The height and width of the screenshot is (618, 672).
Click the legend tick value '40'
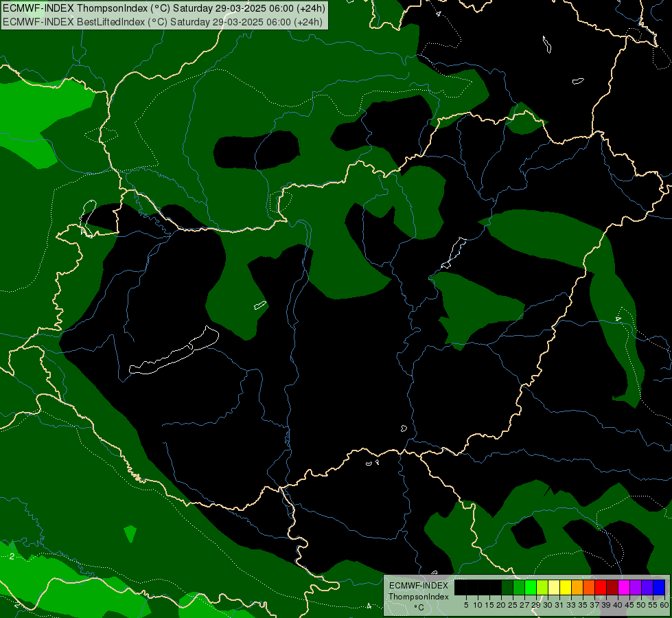pyautogui.click(x=618, y=605)
